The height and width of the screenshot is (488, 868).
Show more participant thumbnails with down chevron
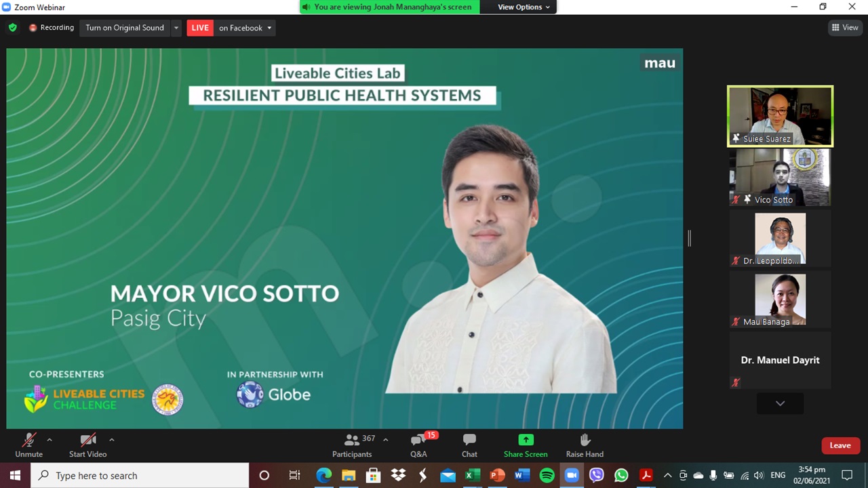[x=780, y=403]
